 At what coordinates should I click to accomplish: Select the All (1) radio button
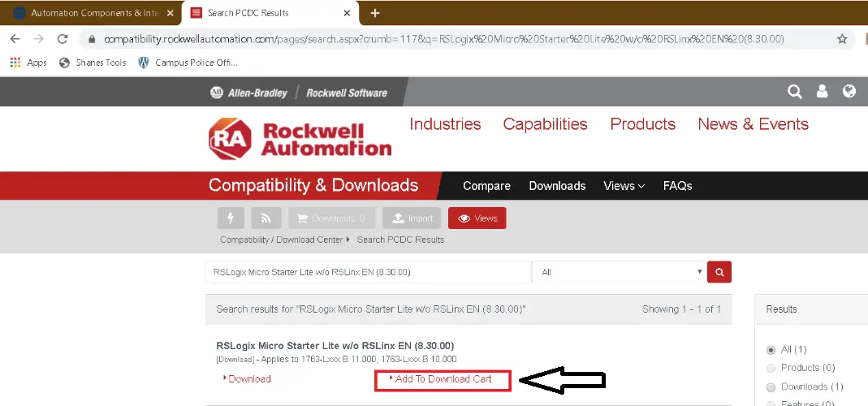pos(771,350)
